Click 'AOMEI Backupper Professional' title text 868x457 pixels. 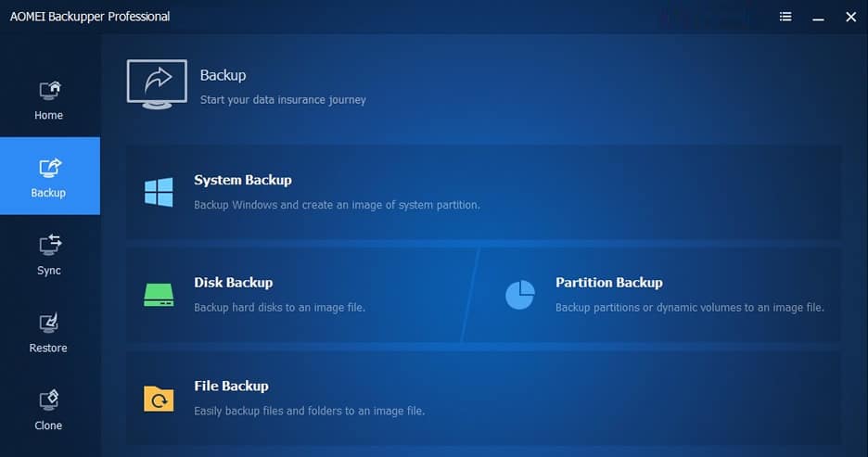(x=90, y=17)
